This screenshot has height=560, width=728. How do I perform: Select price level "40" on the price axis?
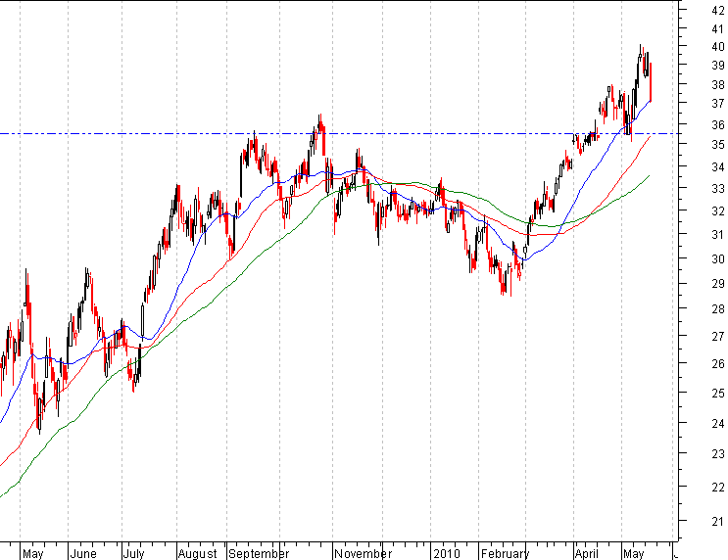click(x=718, y=46)
